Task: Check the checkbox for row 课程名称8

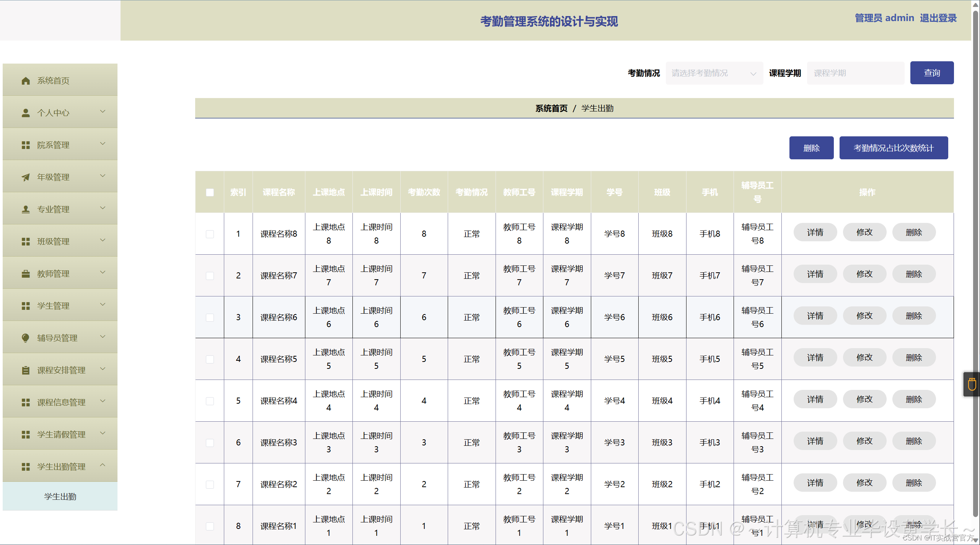Action: click(210, 234)
